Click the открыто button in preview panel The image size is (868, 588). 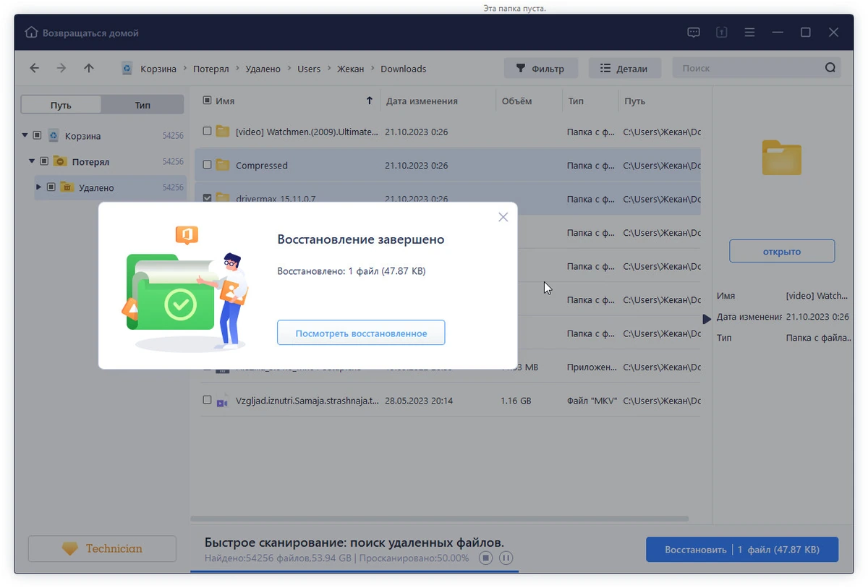pyautogui.click(x=782, y=252)
